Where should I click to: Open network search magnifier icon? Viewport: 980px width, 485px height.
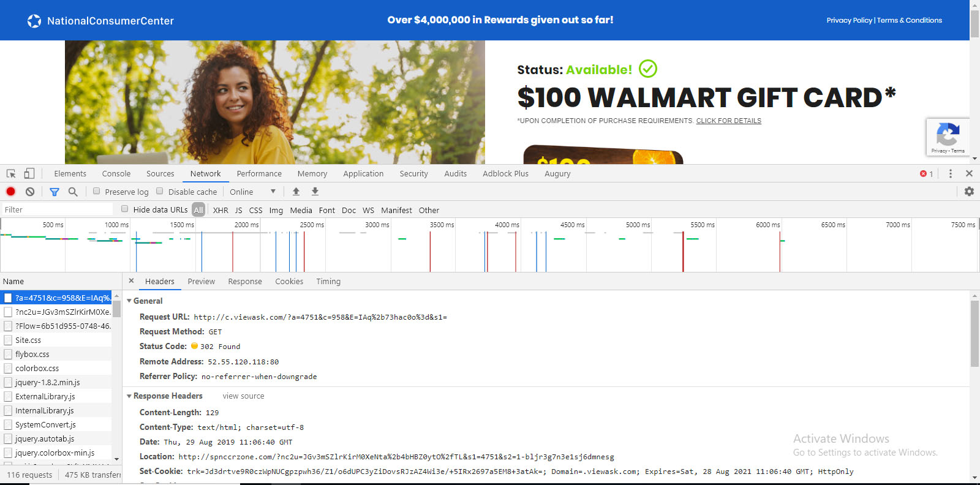(x=73, y=192)
